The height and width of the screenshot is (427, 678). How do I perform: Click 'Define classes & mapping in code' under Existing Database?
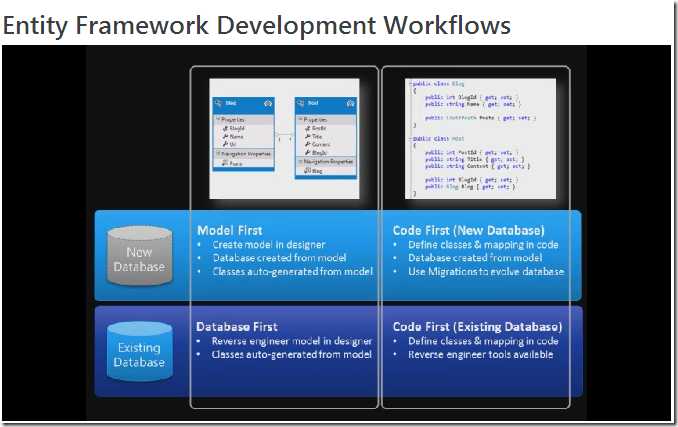[483, 341]
